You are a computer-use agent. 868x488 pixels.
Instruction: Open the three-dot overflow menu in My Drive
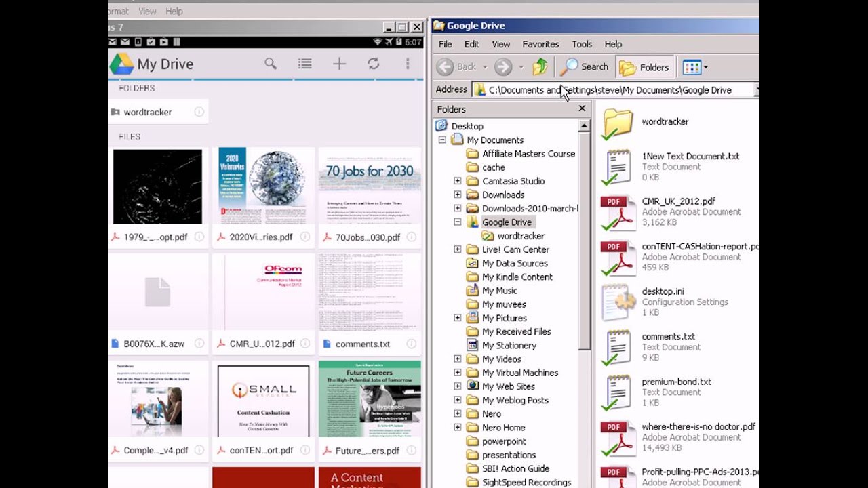[408, 64]
